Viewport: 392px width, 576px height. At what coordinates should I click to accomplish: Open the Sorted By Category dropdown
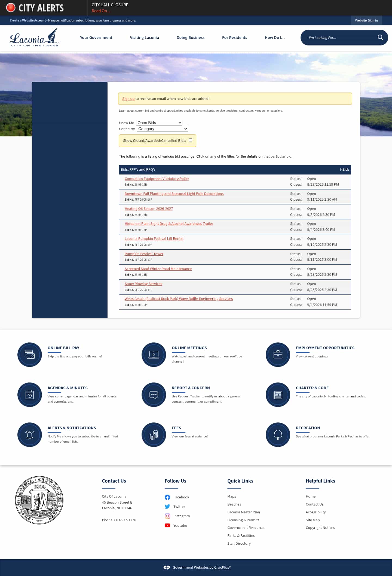click(163, 129)
